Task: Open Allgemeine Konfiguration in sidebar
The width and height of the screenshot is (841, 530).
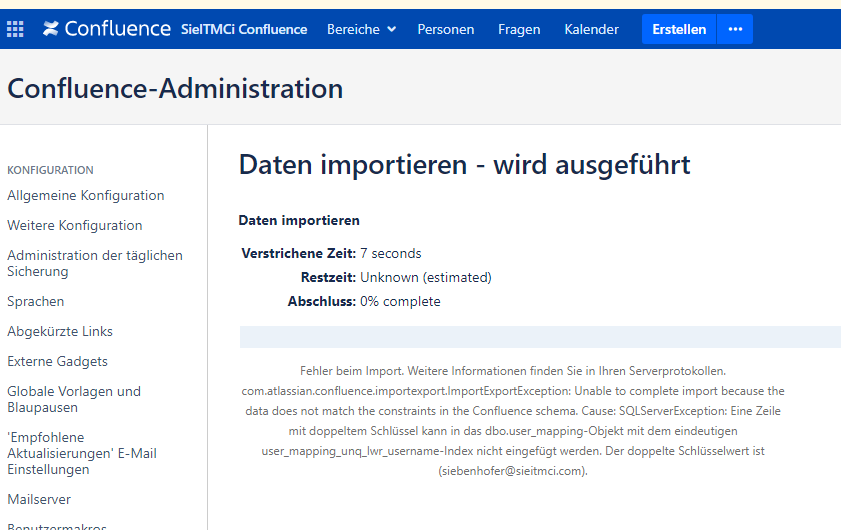Action: (x=86, y=195)
